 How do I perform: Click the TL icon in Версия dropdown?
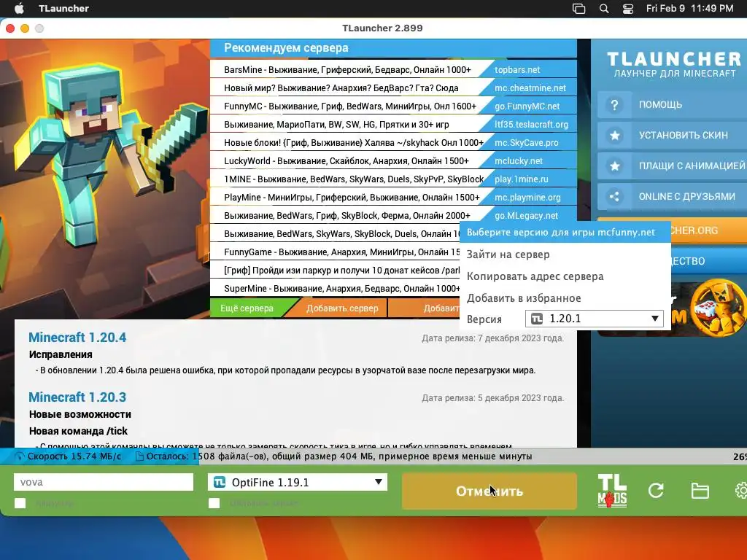537,319
